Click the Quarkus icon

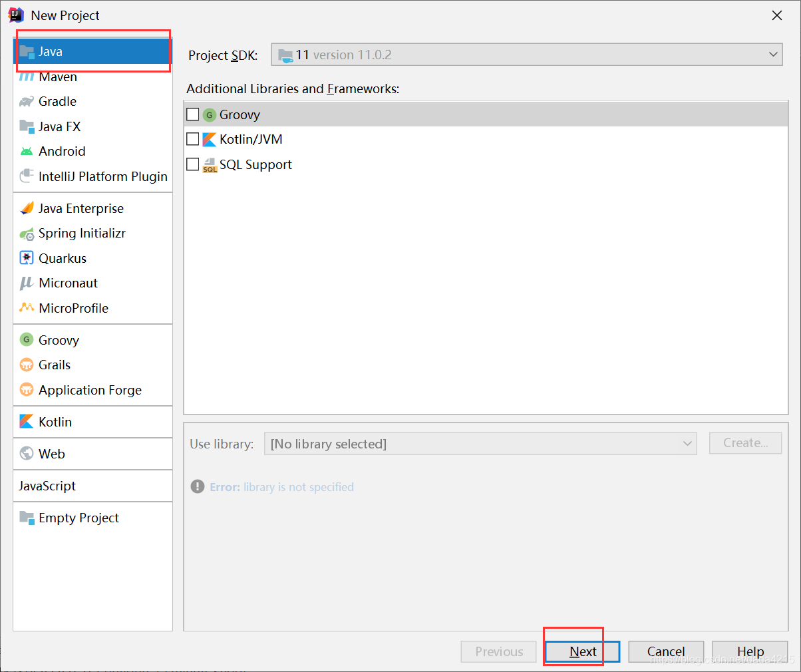tap(27, 258)
